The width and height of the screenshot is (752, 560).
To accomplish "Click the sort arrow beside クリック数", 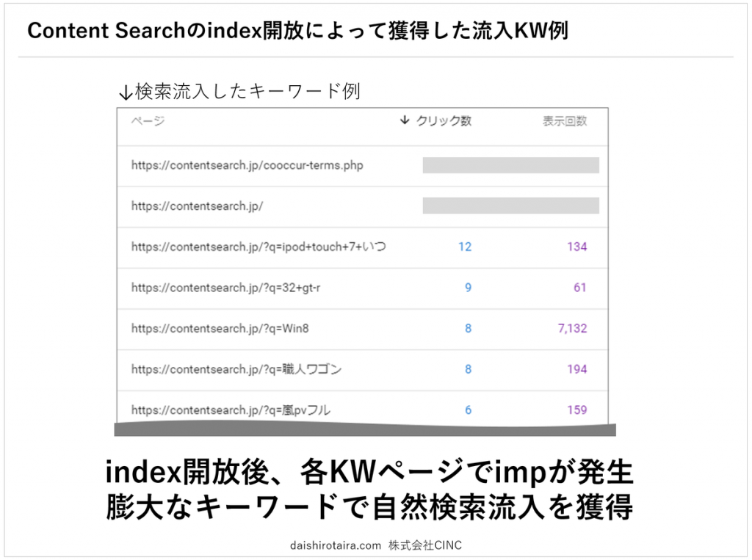I will coord(405,120).
